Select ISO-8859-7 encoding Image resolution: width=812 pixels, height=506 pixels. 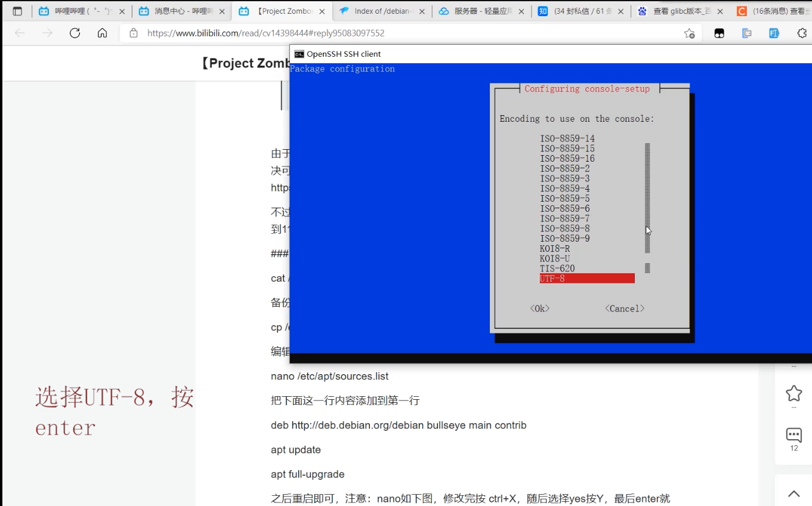click(565, 219)
